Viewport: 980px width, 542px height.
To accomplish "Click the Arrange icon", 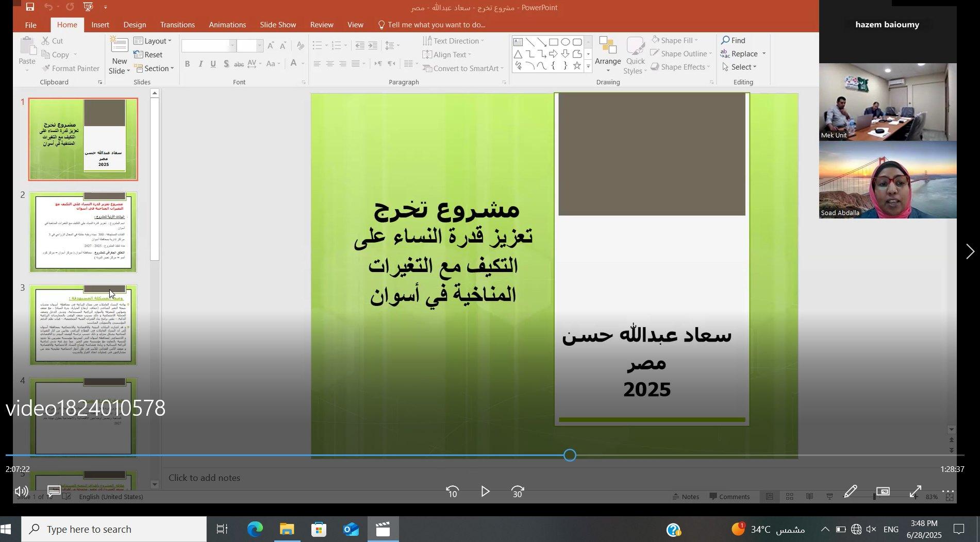I will point(608,46).
